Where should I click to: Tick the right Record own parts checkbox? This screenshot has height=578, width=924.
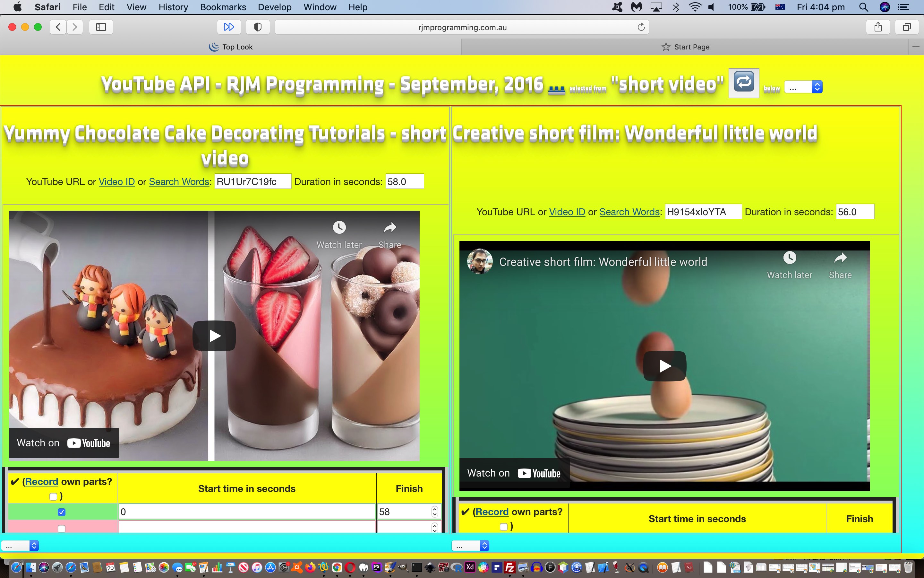[x=504, y=527]
